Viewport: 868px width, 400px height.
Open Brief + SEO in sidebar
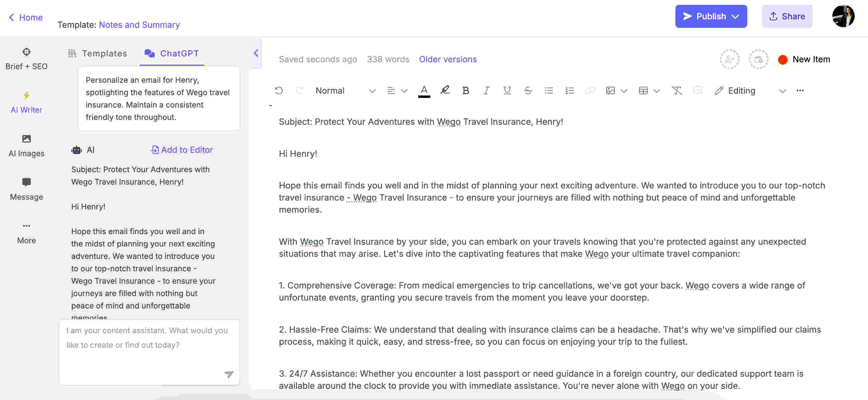[26, 59]
